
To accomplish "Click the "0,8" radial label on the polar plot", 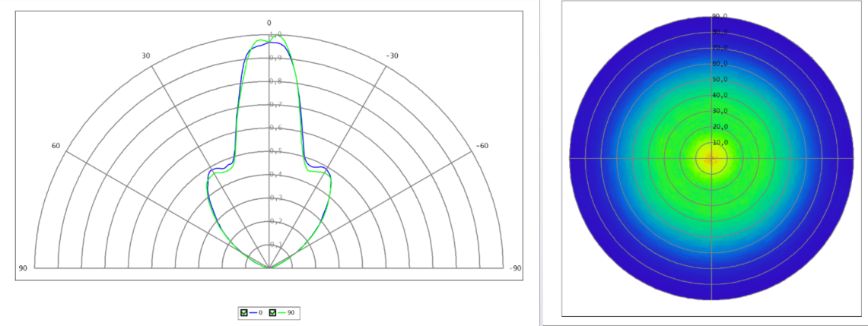I will [275, 81].
